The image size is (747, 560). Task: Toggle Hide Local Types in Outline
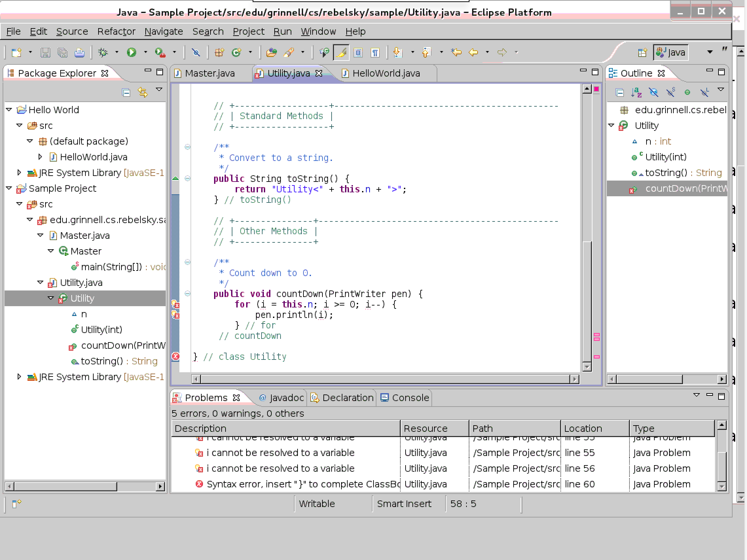tap(704, 92)
